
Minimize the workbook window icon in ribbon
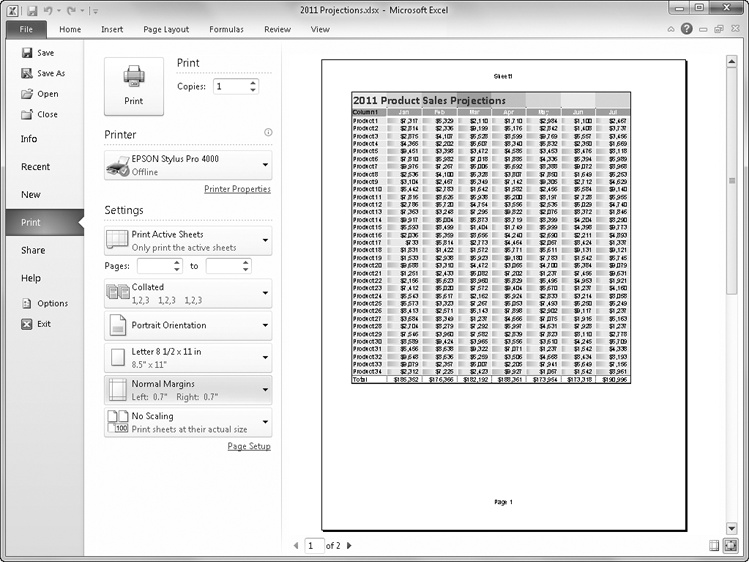point(703,30)
